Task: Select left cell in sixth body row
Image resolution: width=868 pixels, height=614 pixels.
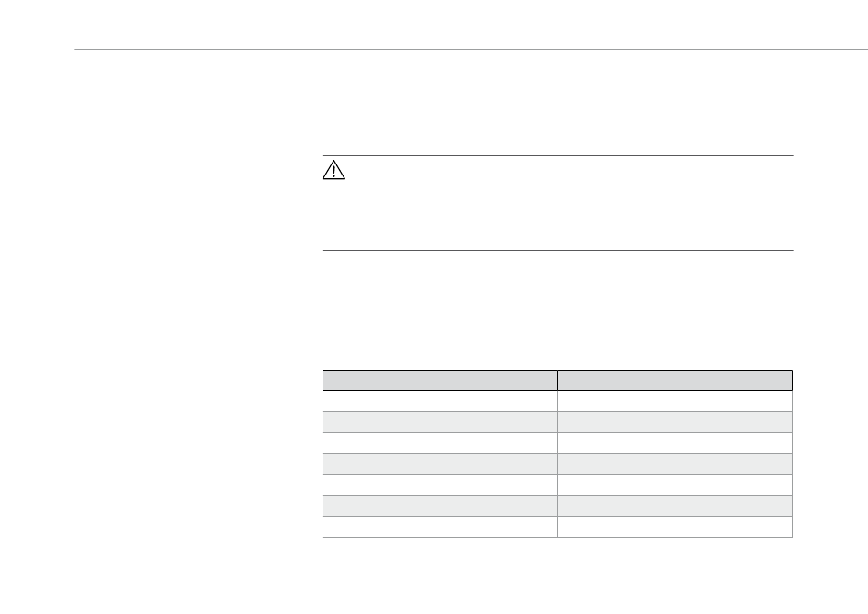Action: [440, 506]
